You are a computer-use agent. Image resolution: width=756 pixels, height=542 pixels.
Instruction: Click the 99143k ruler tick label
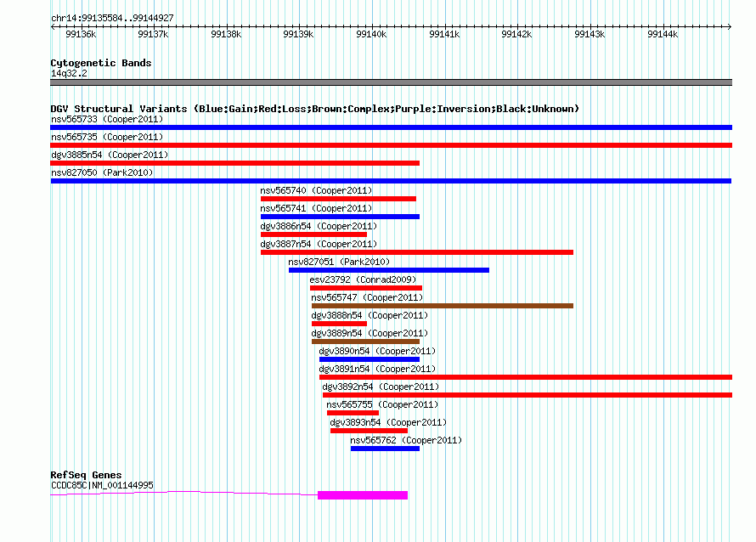(x=590, y=34)
